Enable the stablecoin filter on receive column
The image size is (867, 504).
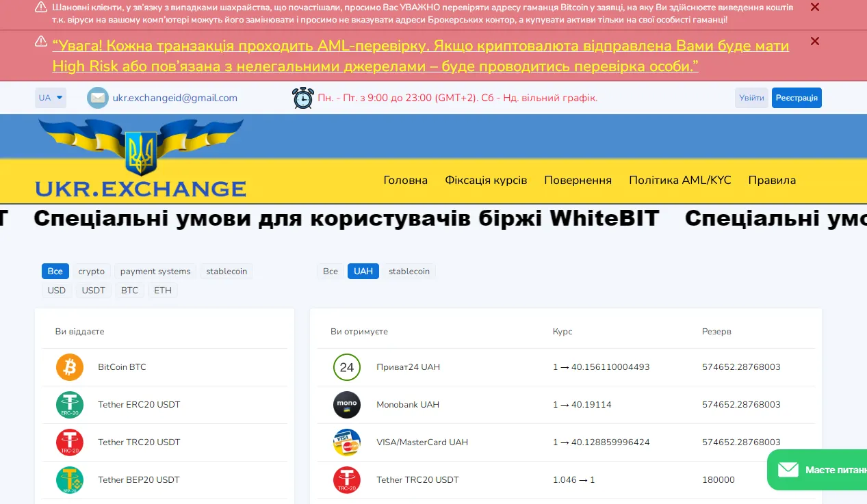(x=409, y=271)
